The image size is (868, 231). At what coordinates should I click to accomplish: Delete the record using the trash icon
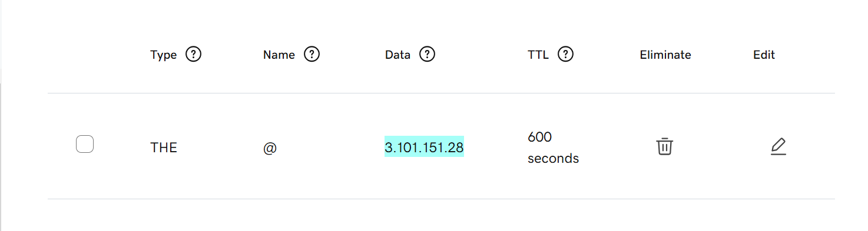pos(665,146)
